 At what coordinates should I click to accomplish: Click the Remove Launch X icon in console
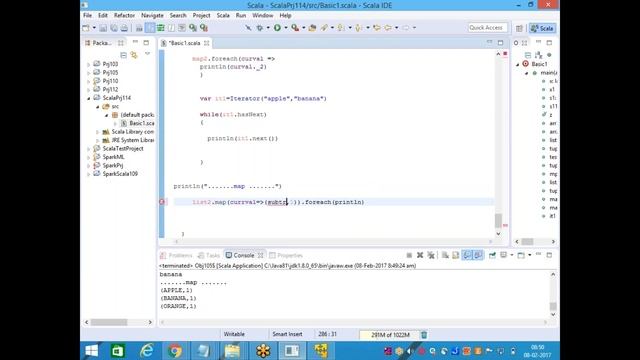(420, 255)
